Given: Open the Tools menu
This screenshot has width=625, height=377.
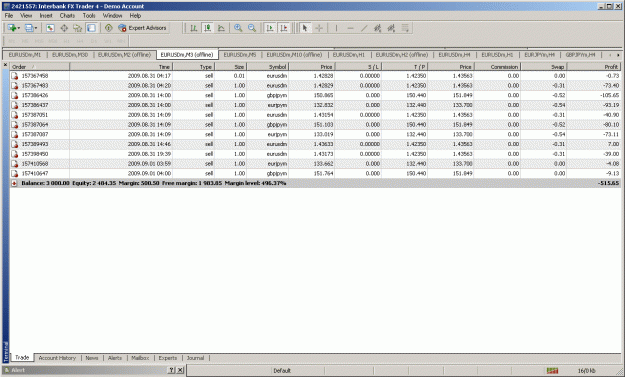Looking at the screenshot, I should point(89,16).
